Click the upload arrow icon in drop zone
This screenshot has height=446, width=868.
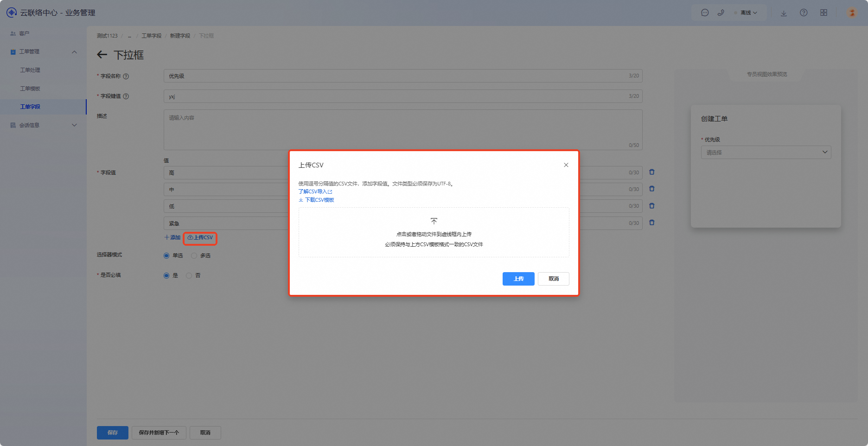point(434,221)
